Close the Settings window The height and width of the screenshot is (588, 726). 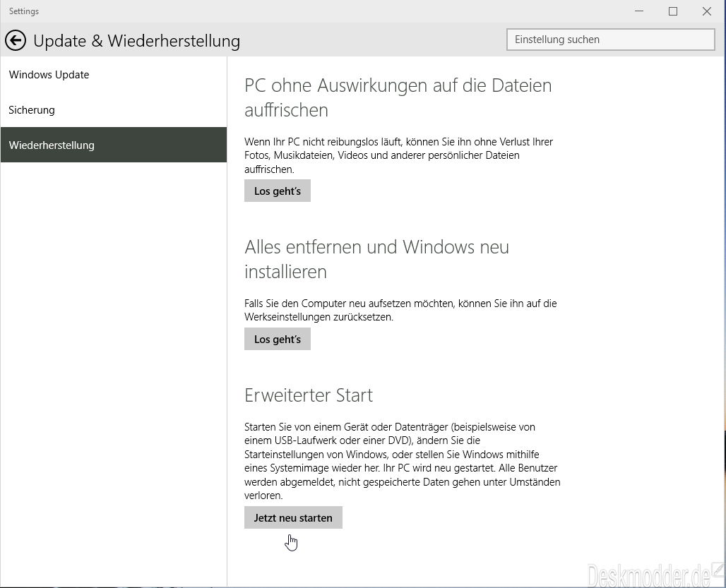(706, 11)
